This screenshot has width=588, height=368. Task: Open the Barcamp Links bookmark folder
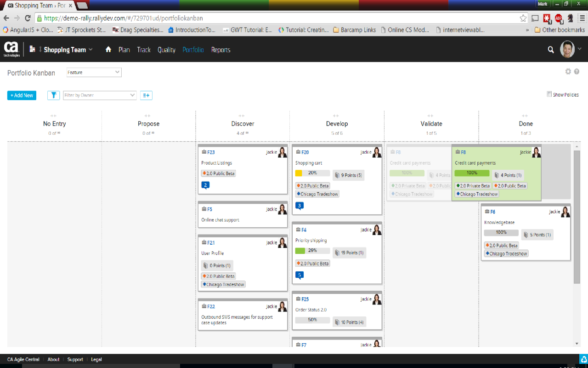355,30
